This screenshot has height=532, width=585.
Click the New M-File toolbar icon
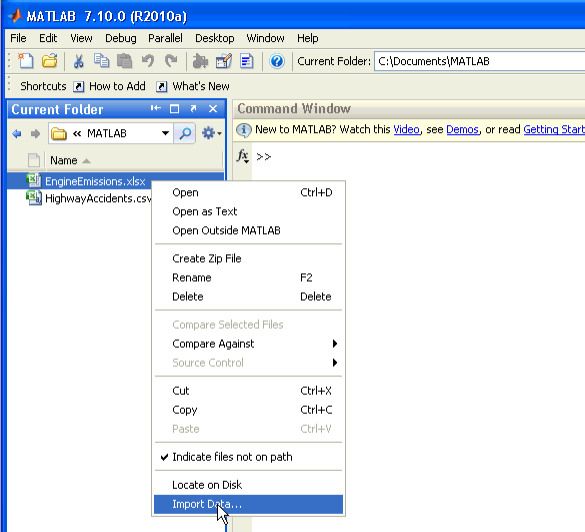26,61
